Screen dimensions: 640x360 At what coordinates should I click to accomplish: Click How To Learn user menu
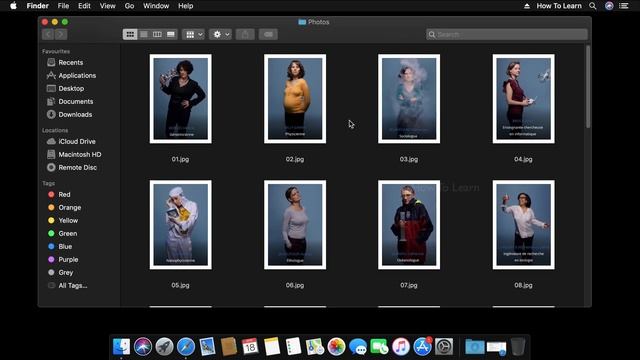click(x=559, y=6)
